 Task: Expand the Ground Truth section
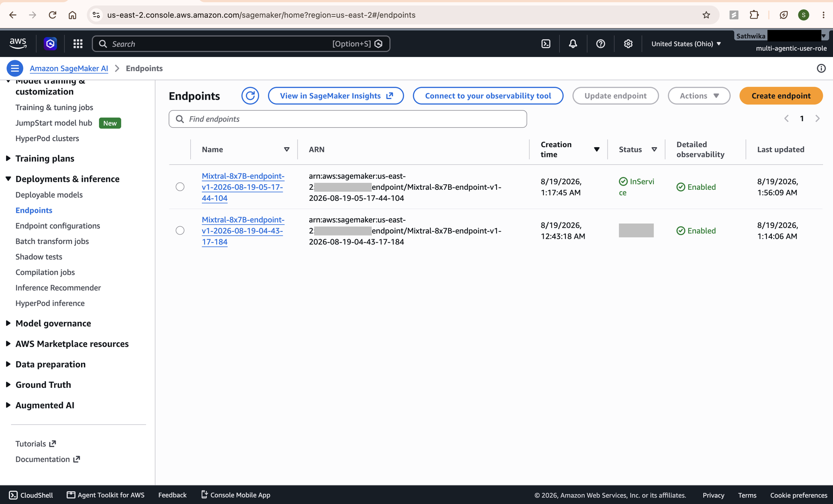point(8,385)
